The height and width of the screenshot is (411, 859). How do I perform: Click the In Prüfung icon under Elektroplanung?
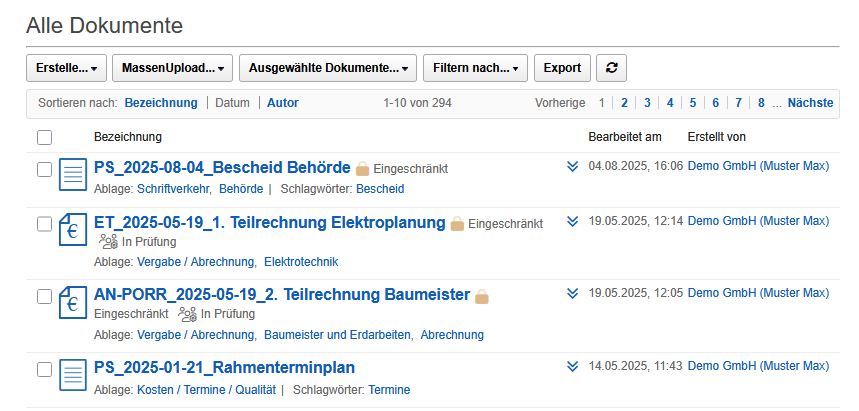coord(108,241)
